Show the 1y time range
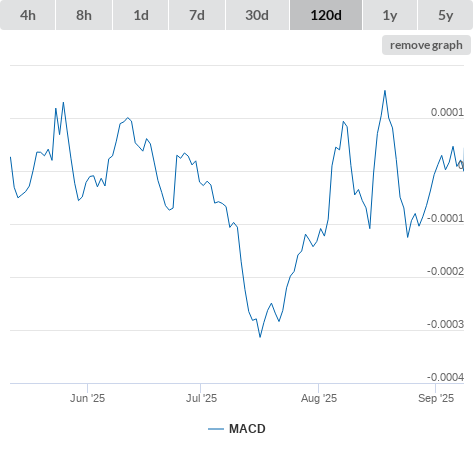This screenshot has height=455, width=474. pos(390,15)
